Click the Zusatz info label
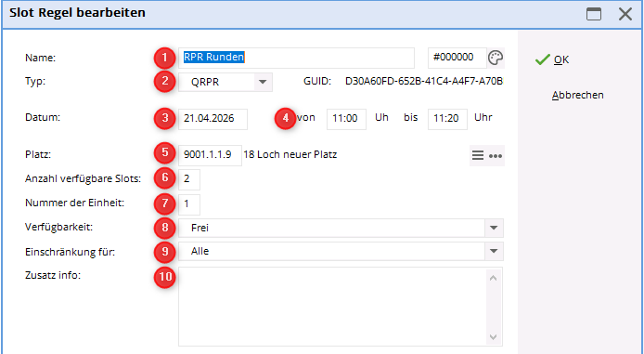 pyautogui.click(x=53, y=275)
